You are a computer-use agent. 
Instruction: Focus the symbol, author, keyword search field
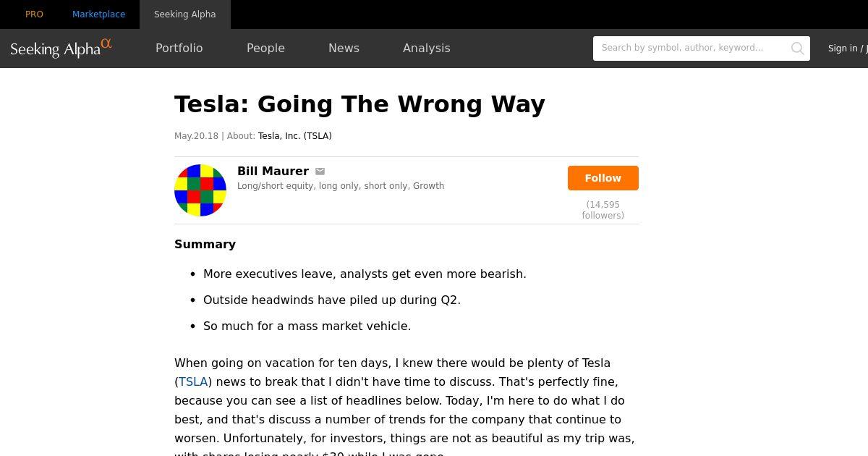[x=691, y=48]
